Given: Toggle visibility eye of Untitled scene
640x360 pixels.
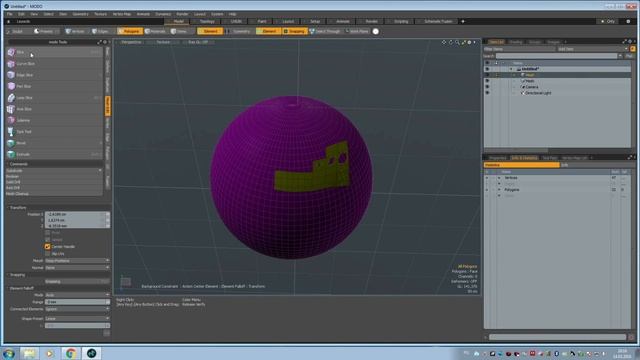Looking at the screenshot, I should [487, 69].
